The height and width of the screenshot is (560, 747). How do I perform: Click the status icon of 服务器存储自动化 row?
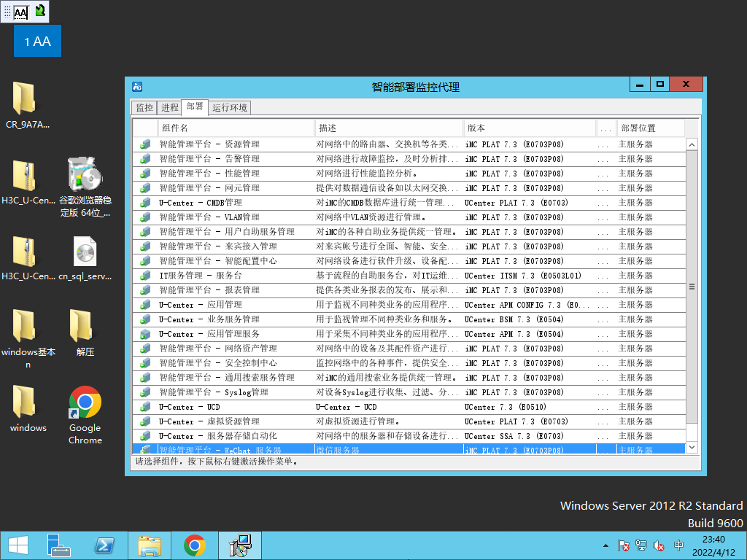[x=145, y=436]
